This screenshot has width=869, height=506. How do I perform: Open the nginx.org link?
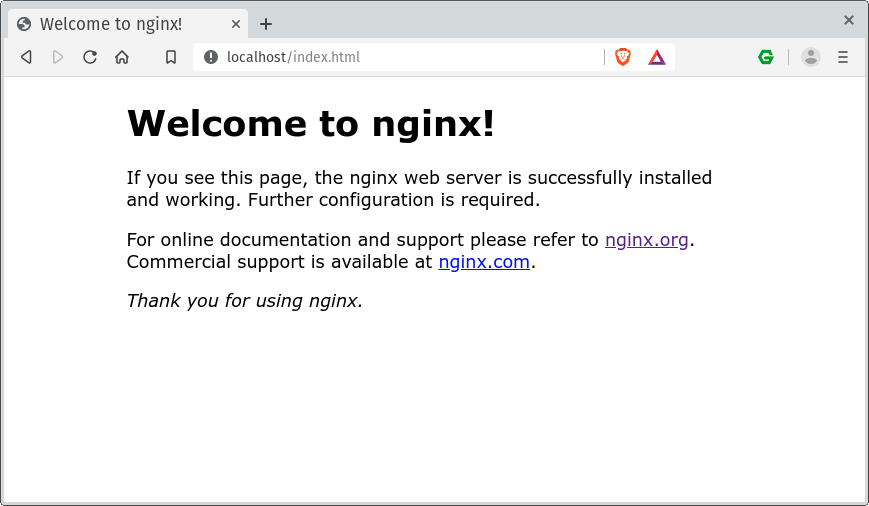646,240
